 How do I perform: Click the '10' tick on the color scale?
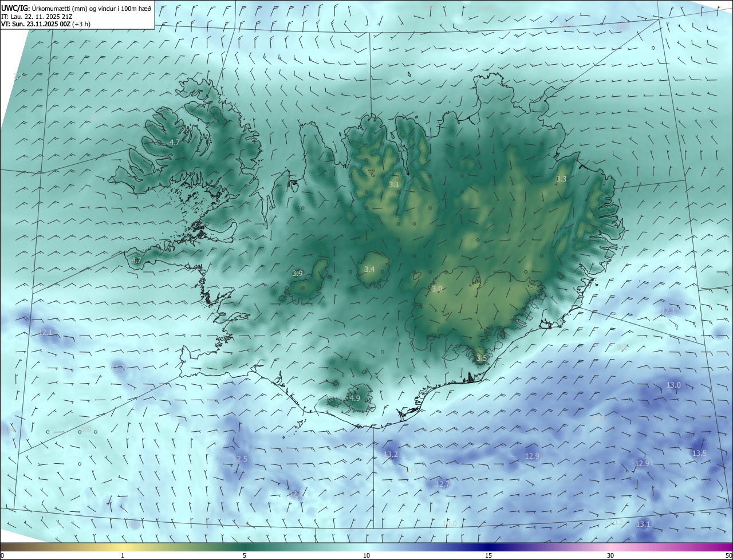[366, 555]
